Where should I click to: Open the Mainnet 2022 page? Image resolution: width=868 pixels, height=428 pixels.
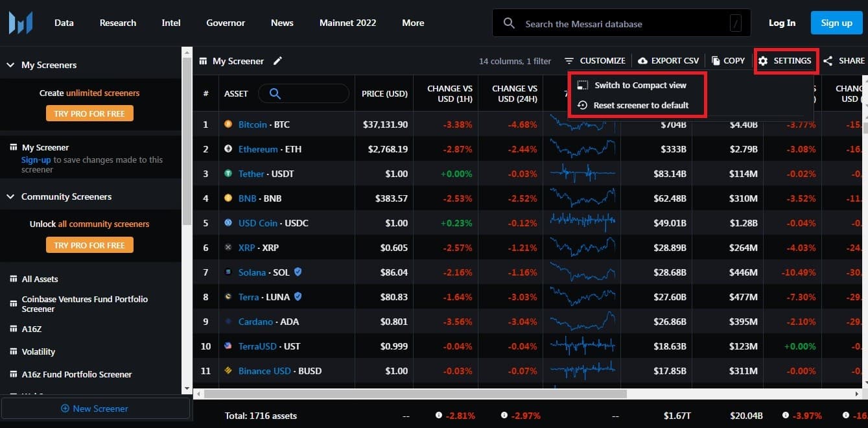click(x=347, y=23)
